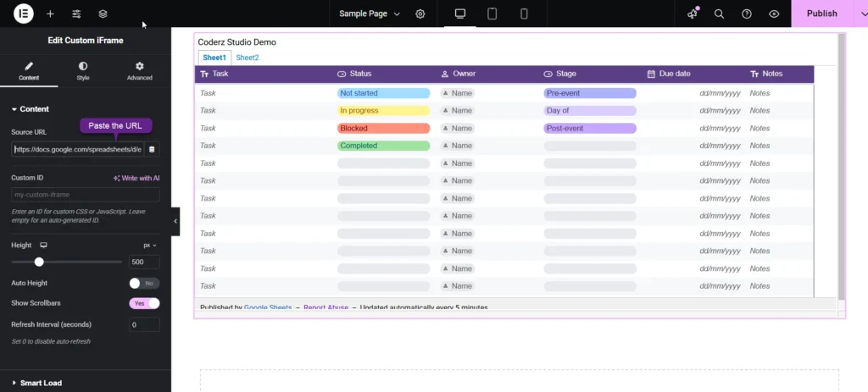Viewport: 868px width, 392px height.
Task: Click due date cell in Completed row
Action: [720, 146]
